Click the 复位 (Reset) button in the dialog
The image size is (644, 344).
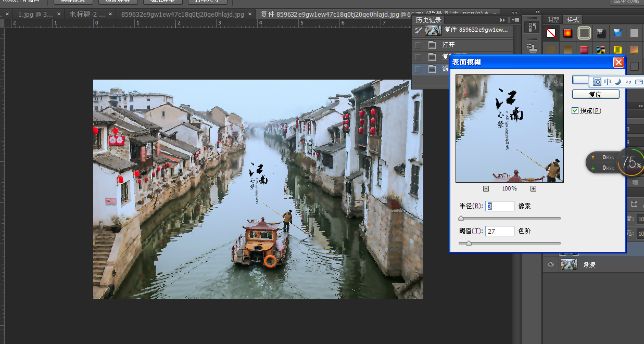click(596, 95)
